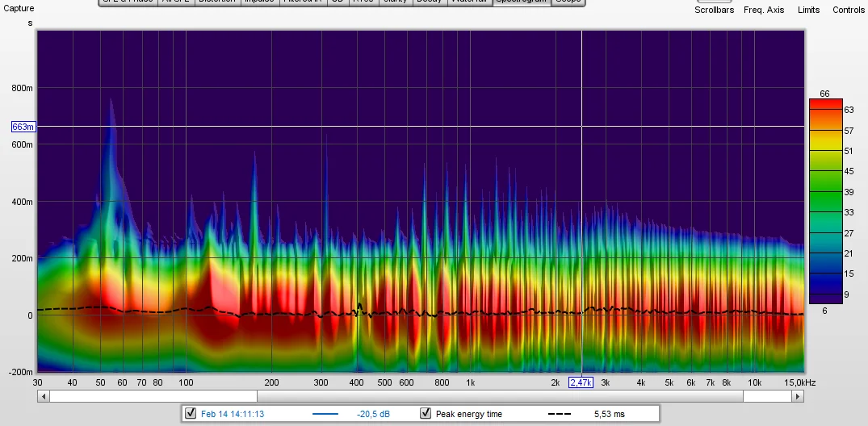Click the 663m cursor time label
The height and width of the screenshot is (426, 868).
(23, 127)
